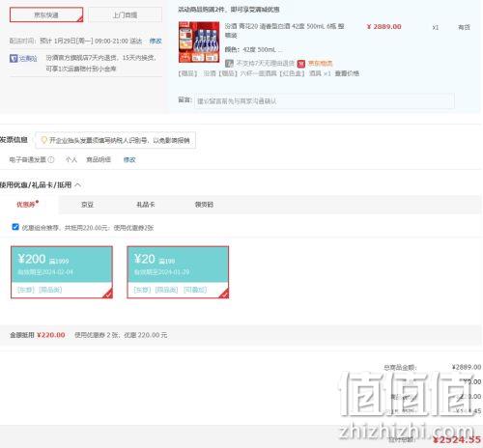
Task: Click 修改 in the invoice info row
Action: (x=129, y=159)
